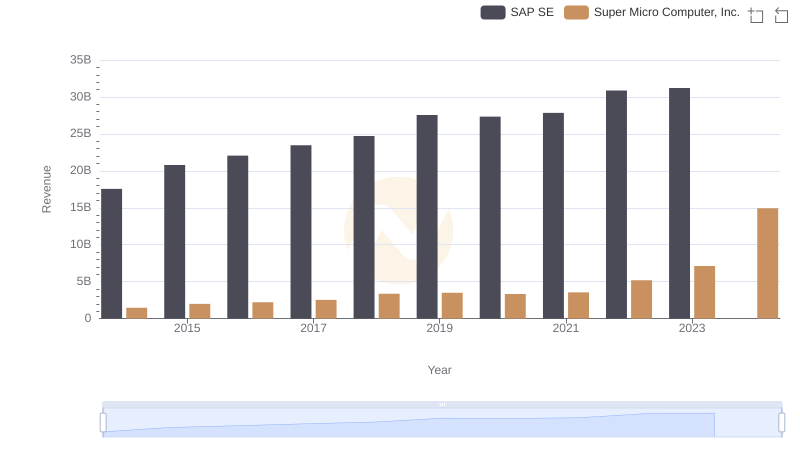This screenshot has width=800, height=461.
Task: Click the tall orange 2024 Super Micro bar
Action: [767, 263]
